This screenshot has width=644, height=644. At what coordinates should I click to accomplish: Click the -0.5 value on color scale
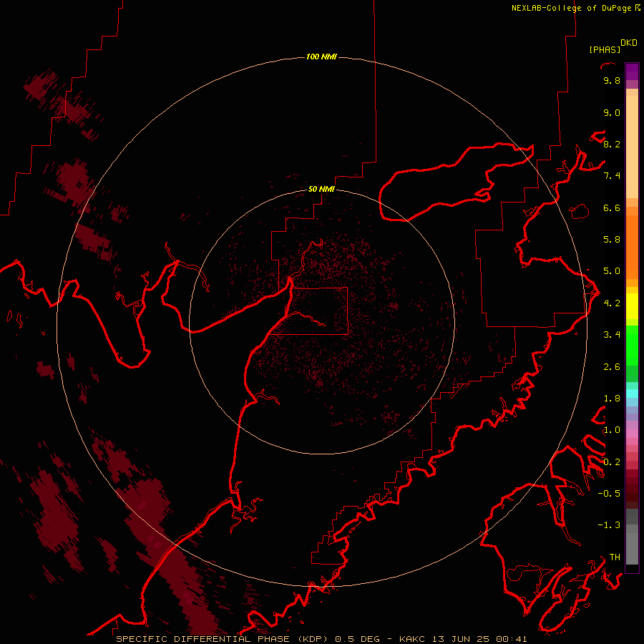pos(609,494)
